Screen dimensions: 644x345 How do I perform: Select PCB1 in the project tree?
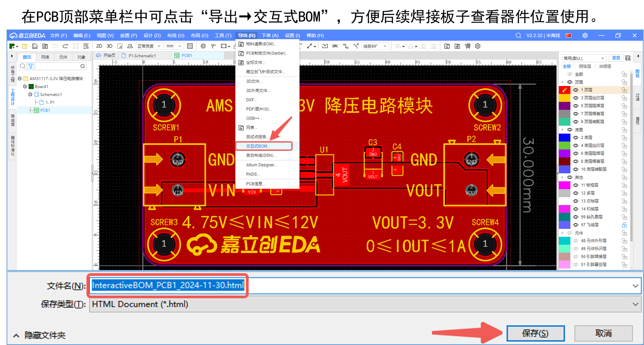(45, 110)
